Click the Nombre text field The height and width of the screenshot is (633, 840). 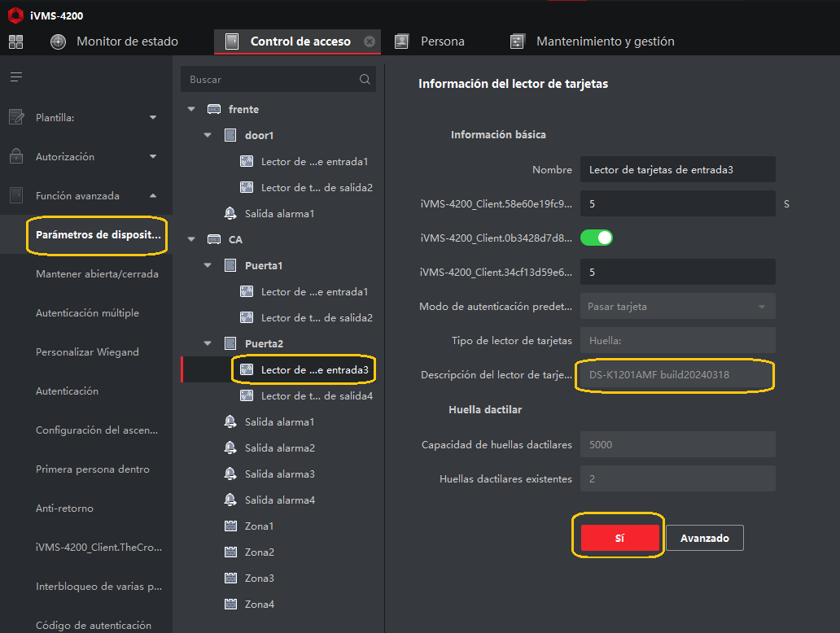677,170
